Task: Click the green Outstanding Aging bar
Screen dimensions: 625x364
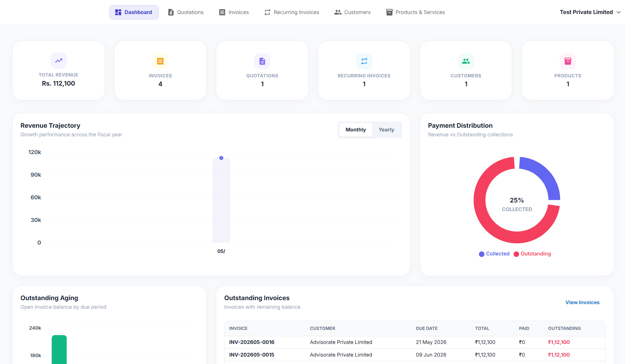Action: pyautogui.click(x=59, y=349)
